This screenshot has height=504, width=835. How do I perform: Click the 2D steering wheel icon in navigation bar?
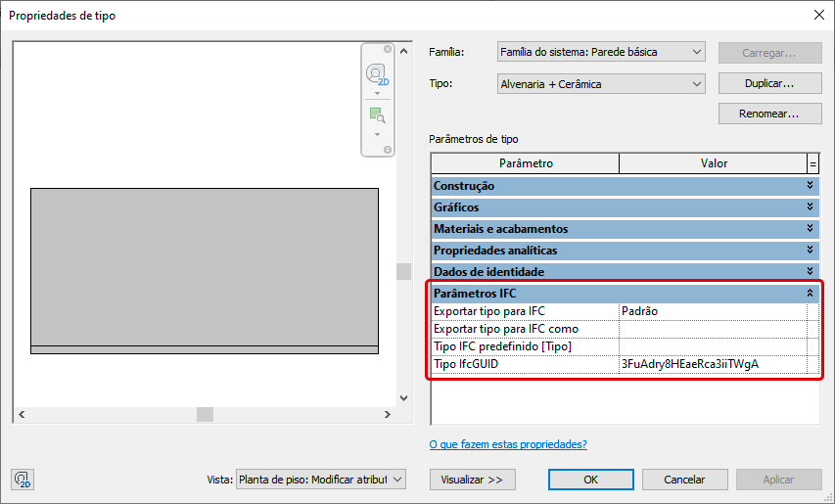click(x=376, y=74)
